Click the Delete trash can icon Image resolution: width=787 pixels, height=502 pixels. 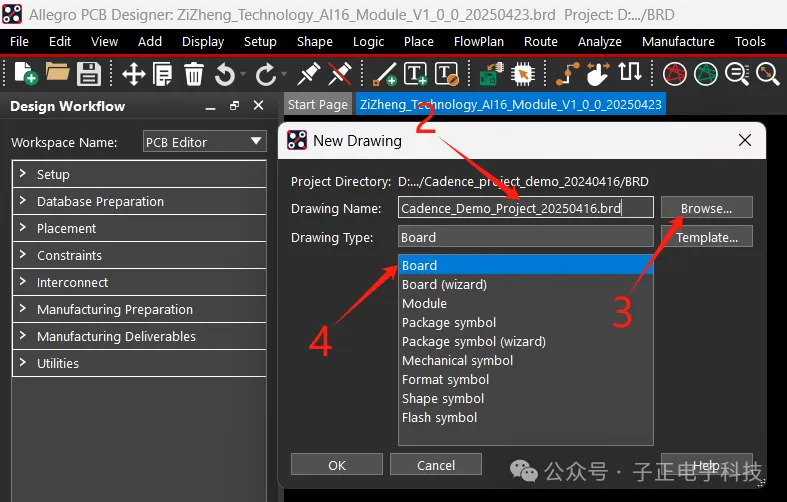[194, 74]
